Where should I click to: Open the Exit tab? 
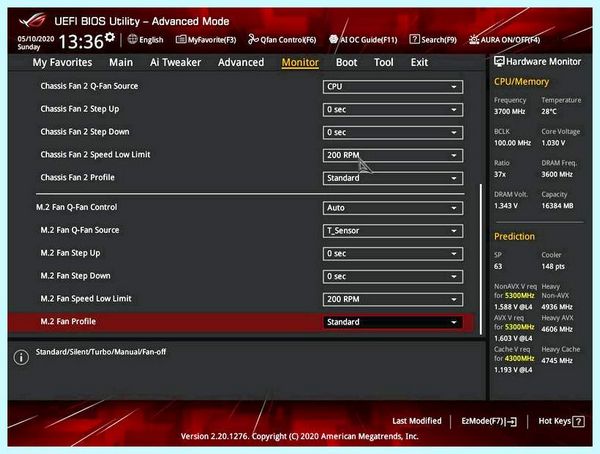419,62
